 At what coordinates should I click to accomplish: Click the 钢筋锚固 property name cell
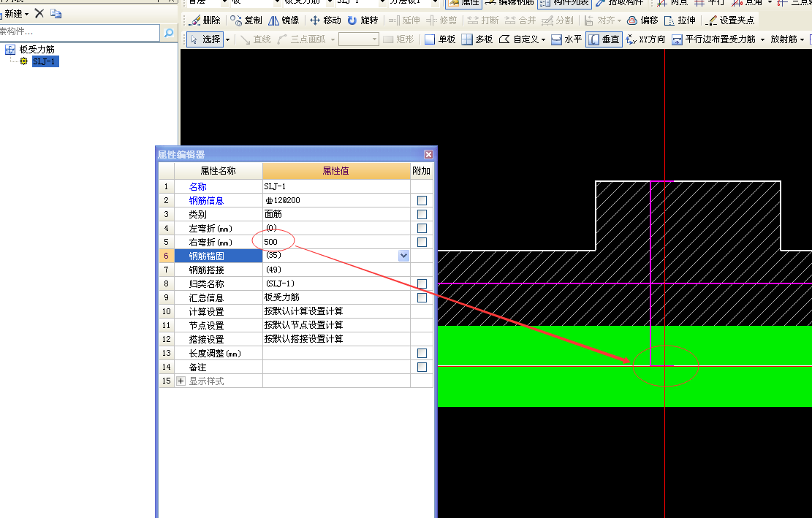click(218, 256)
